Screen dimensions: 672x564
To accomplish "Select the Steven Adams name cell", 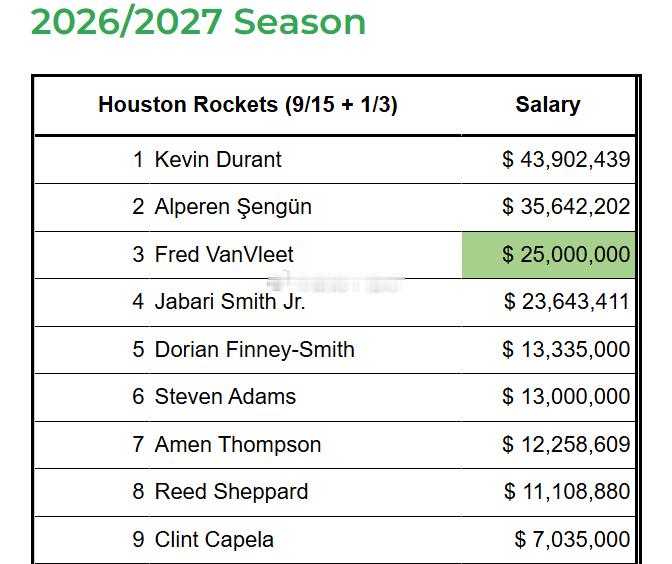I will pos(225,397).
